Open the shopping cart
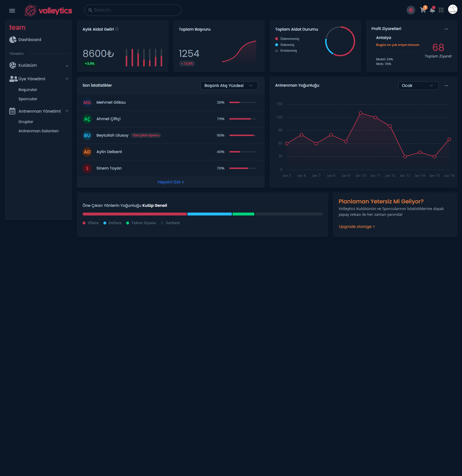Viewport: 462px width, 476px height. point(423,10)
